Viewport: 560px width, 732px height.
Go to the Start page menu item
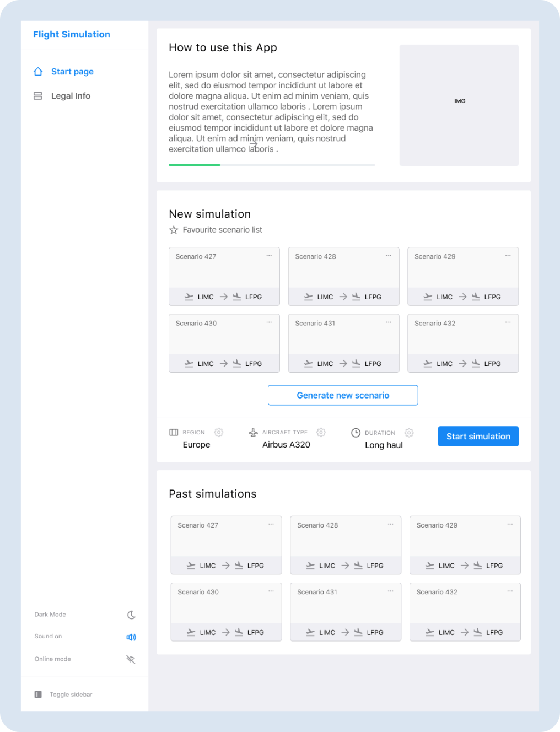click(72, 72)
